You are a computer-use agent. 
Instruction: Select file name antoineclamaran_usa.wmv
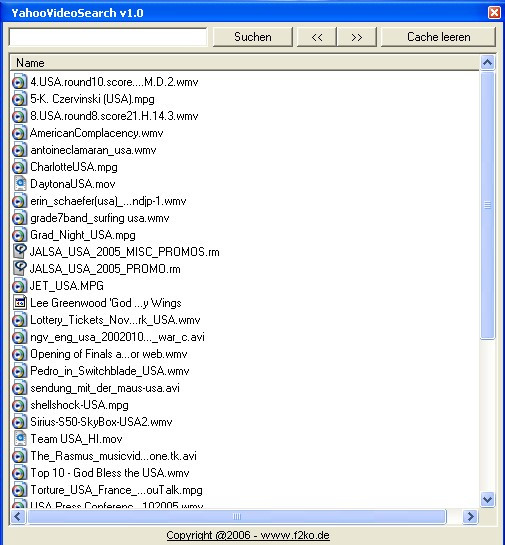click(x=93, y=150)
